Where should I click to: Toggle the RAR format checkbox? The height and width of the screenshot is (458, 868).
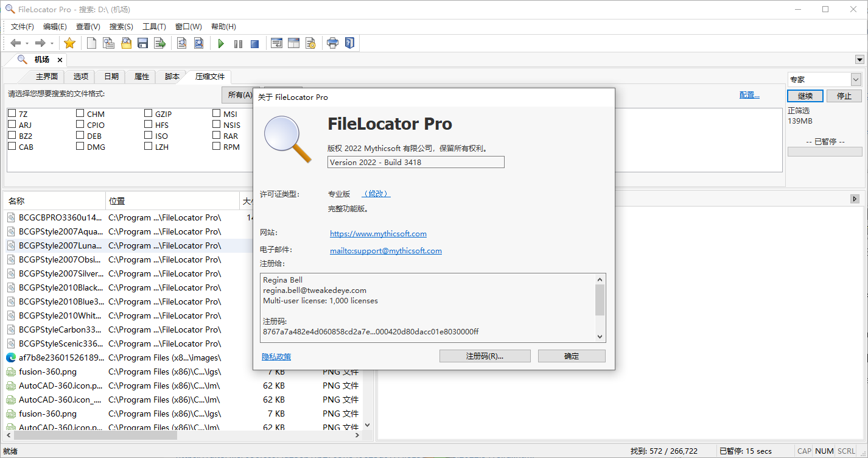(x=216, y=135)
